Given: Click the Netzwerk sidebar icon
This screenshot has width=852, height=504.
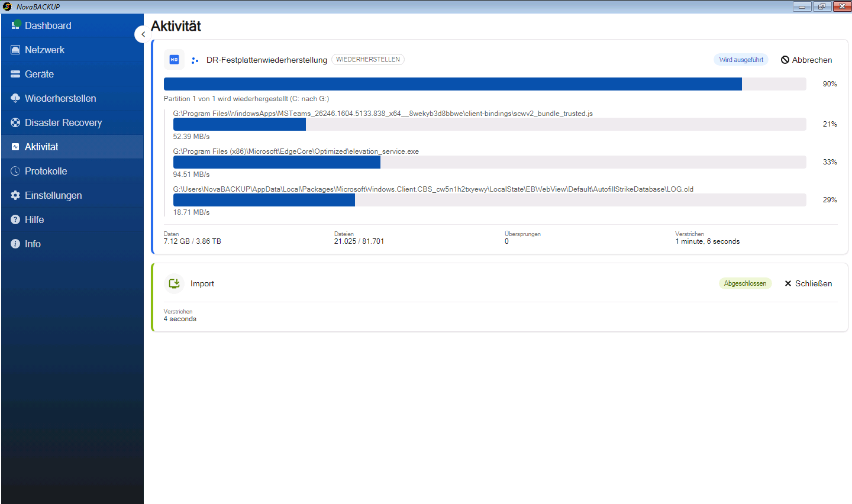Looking at the screenshot, I should [15, 50].
